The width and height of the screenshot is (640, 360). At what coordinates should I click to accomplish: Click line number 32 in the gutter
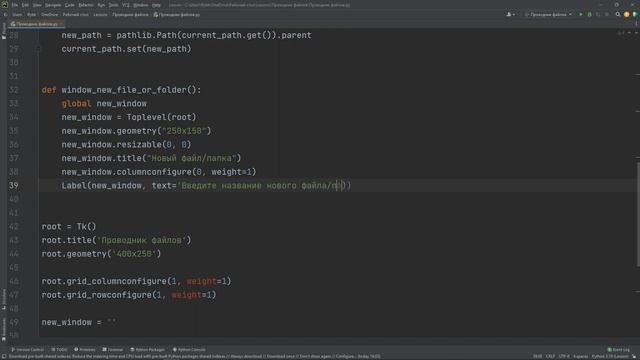click(13, 90)
